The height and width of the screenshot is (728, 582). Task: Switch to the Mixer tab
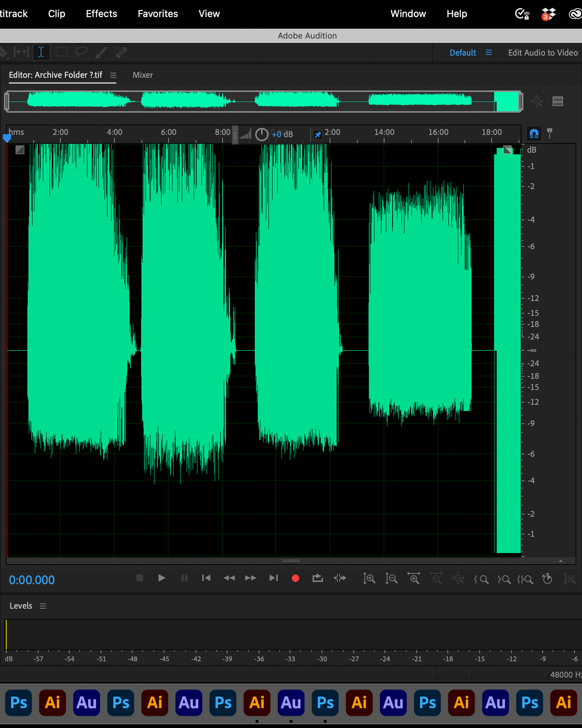tap(142, 75)
